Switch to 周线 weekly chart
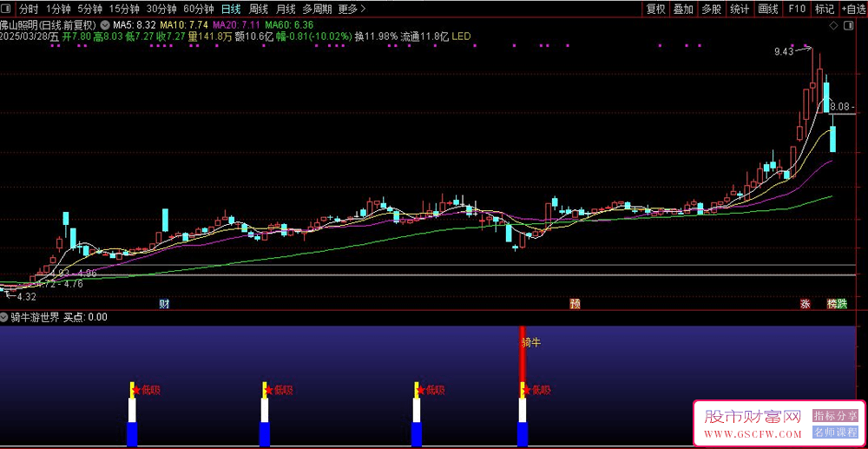This screenshot has height=449, width=868. pos(259,9)
